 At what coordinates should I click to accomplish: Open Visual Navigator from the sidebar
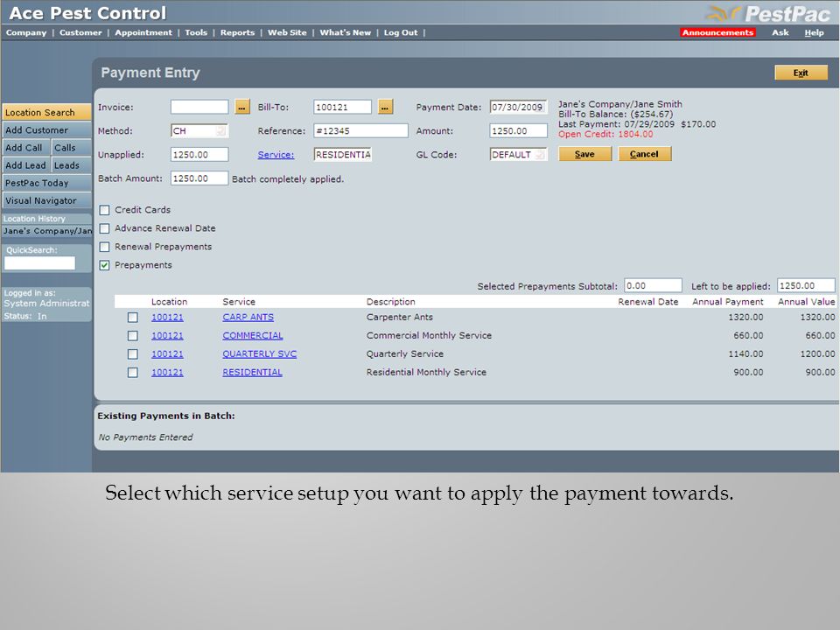46,201
